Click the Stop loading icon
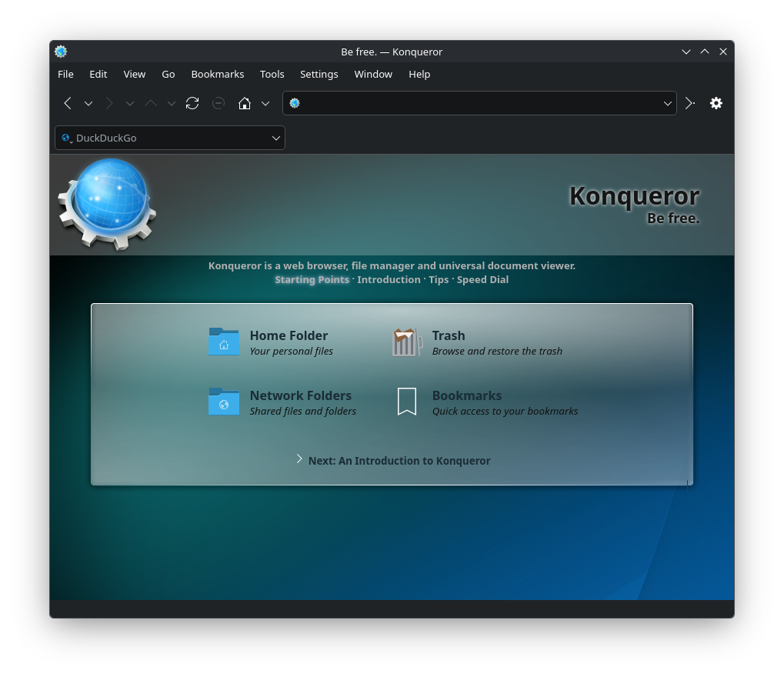This screenshot has width=784, height=677. point(219,104)
